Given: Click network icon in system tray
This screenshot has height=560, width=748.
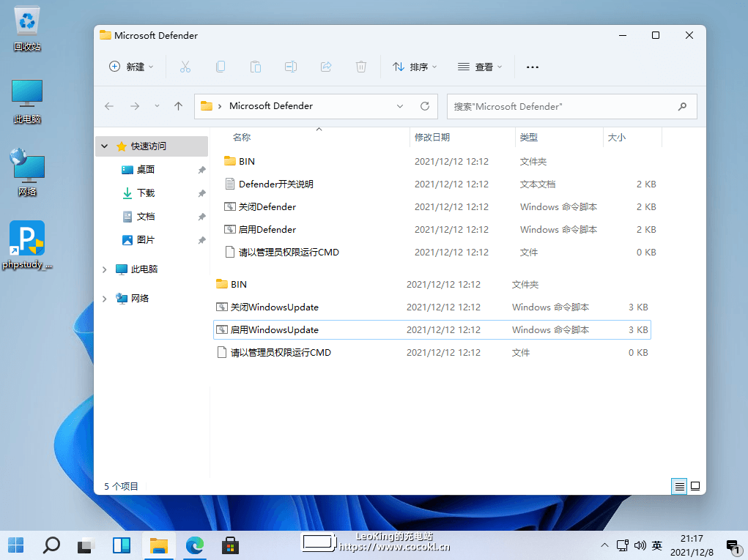Looking at the screenshot, I should pyautogui.click(x=622, y=545).
